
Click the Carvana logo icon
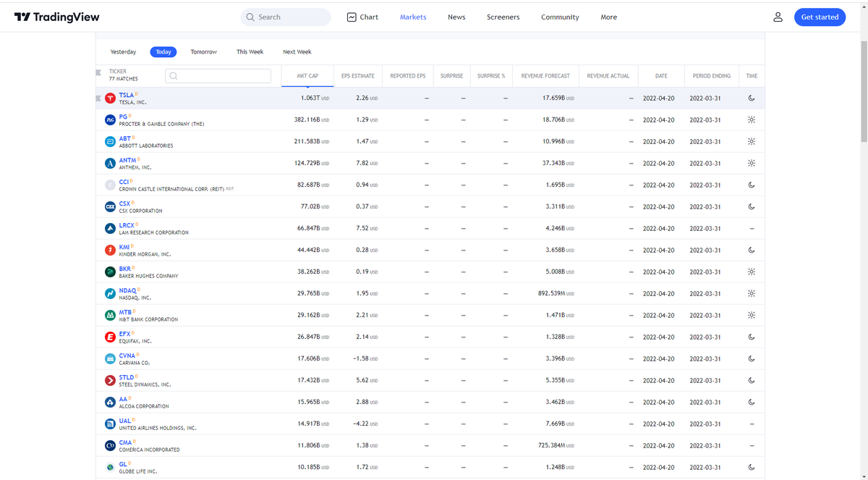point(110,358)
